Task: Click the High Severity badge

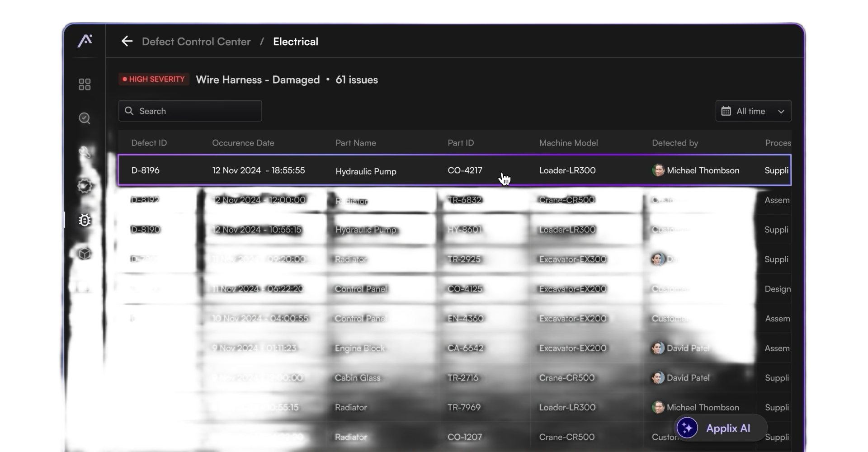Action: tap(154, 79)
